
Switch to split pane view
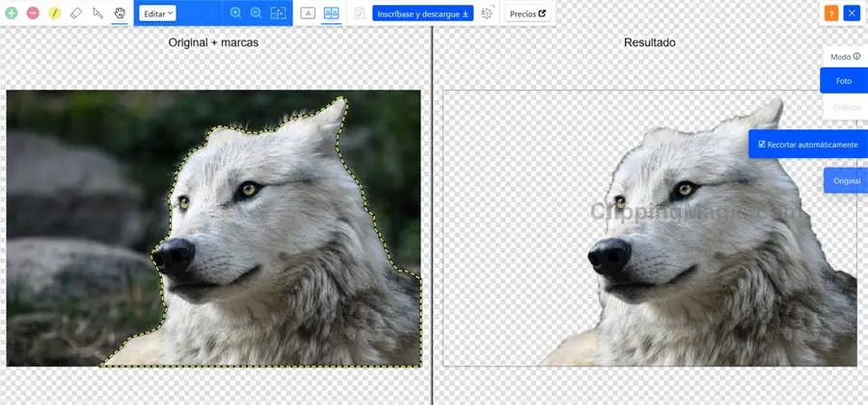(x=331, y=13)
